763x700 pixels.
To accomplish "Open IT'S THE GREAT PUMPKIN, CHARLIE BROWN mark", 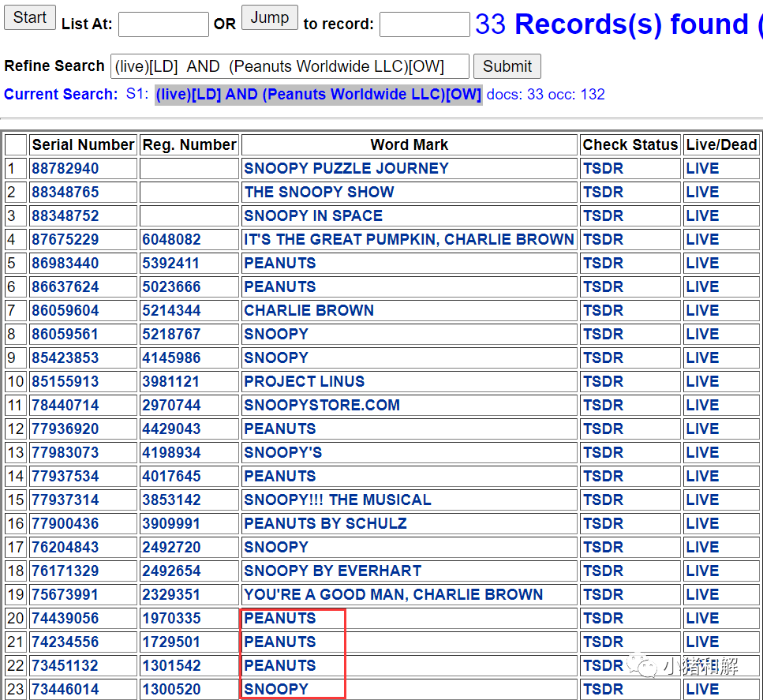I will pos(409,239).
